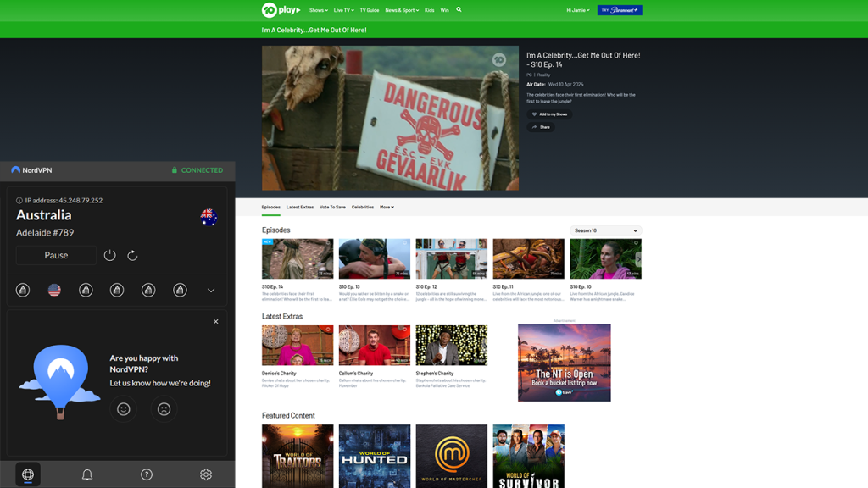Open World of MasterChef featured tile
The image size is (868, 488).
[x=451, y=457]
